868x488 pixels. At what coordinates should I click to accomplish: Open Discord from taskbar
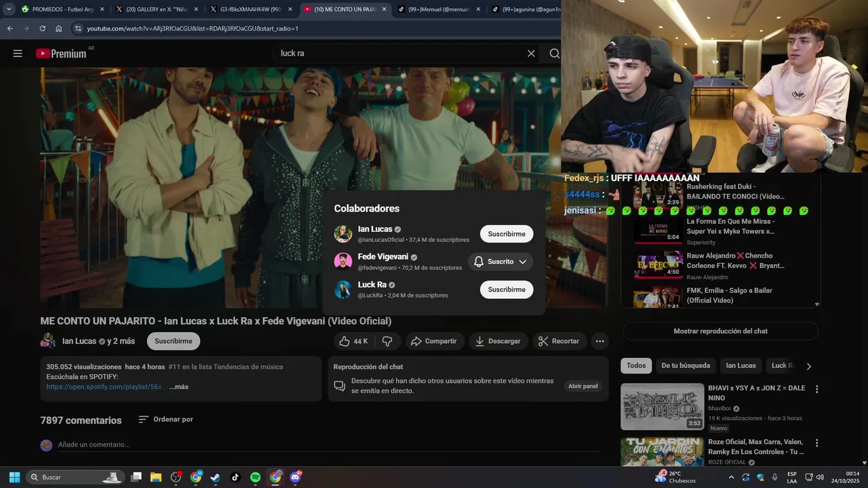[x=295, y=477]
